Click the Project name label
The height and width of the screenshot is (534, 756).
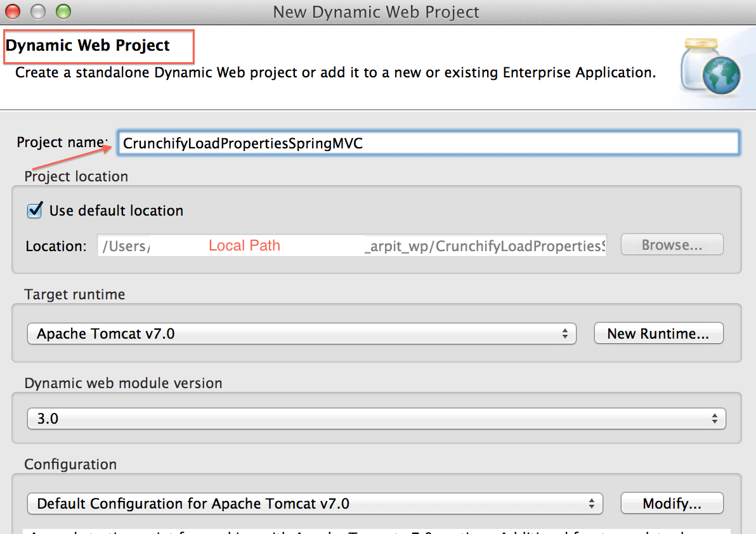(62, 142)
